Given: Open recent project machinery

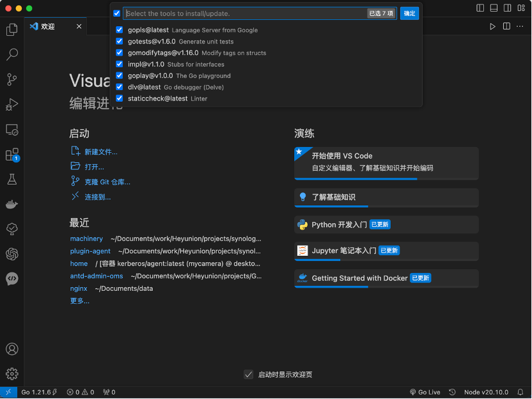Looking at the screenshot, I should [86, 239].
